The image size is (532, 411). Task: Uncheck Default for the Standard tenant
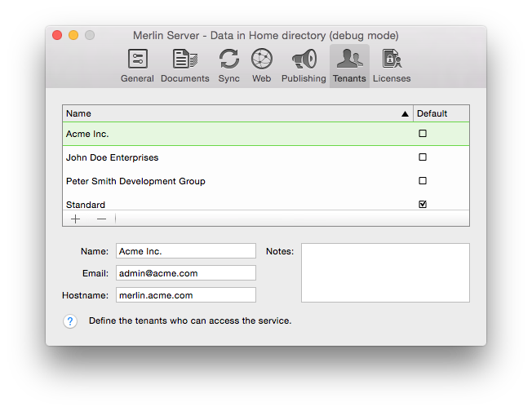pyautogui.click(x=423, y=205)
